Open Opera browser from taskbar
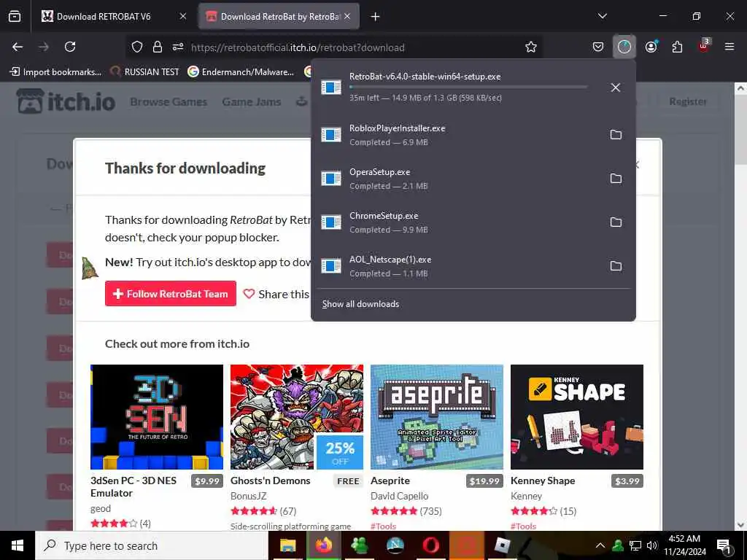Screen dimensions: 747x560 430,545
